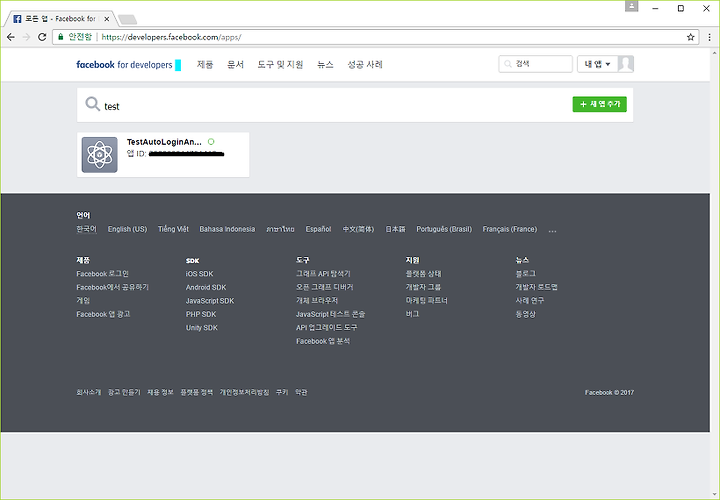Open the TestAutoLoginAn... app card
Image resolution: width=720 pixels, height=500 pixels.
[x=163, y=155]
